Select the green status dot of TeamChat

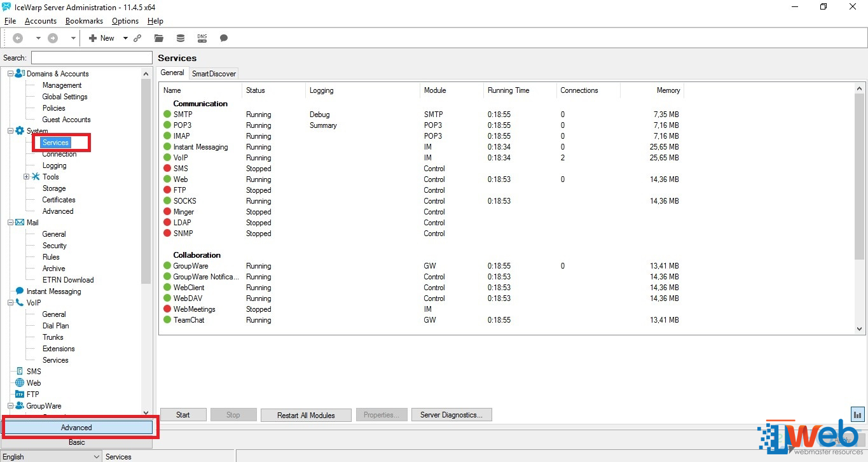pos(167,320)
